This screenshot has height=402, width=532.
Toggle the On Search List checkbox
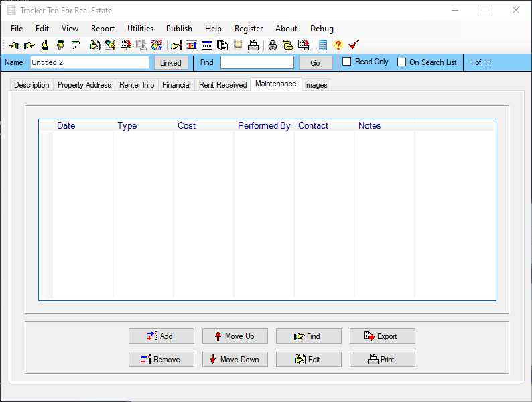(402, 62)
